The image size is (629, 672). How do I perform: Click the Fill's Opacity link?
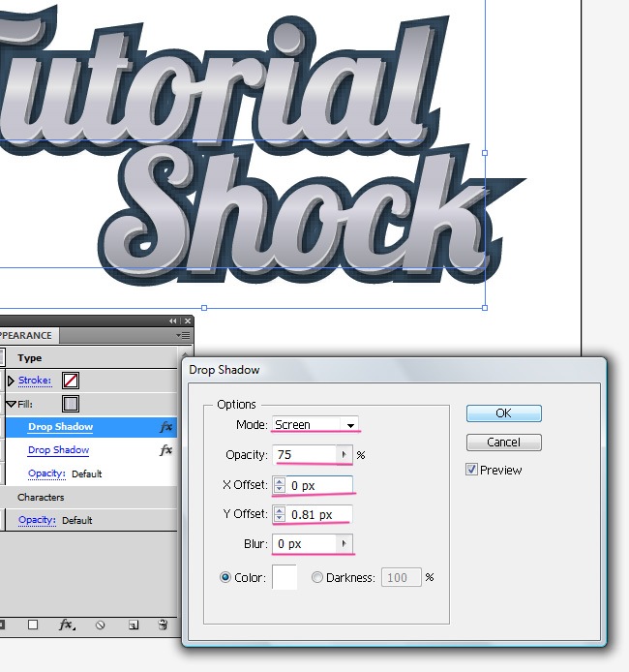point(46,473)
